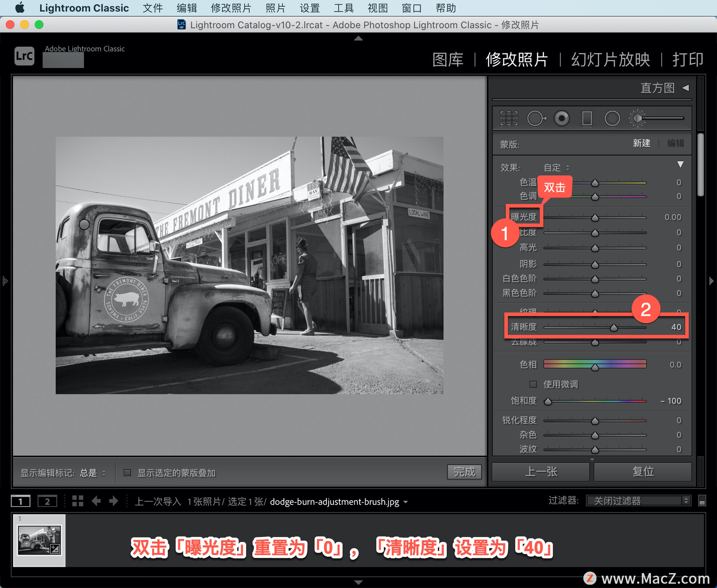
Task: Open the filter preset dropdown
Action: [x=638, y=501]
